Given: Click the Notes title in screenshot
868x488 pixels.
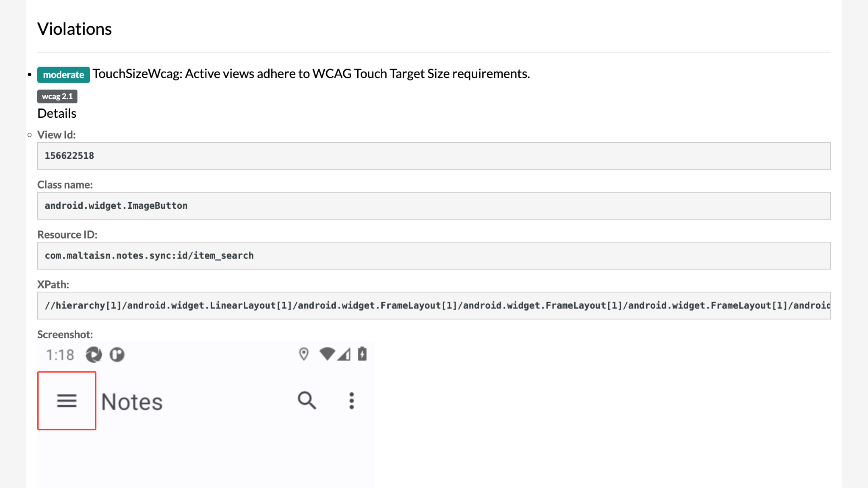Looking at the screenshot, I should (x=132, y=402).
